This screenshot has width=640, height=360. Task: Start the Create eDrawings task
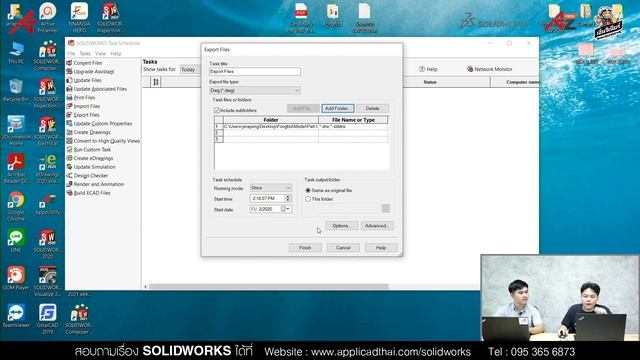point(93,158)
